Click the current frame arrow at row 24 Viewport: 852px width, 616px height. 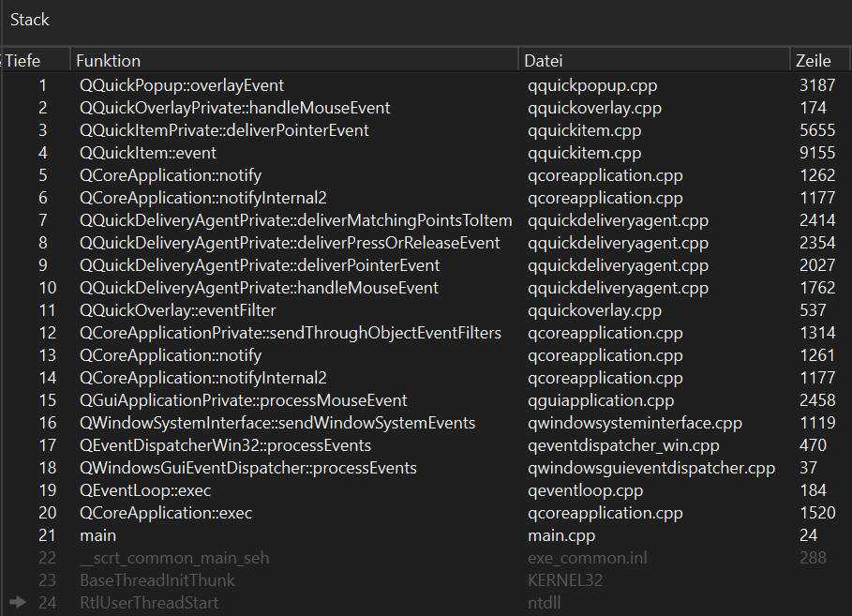[x=18, y=602]
